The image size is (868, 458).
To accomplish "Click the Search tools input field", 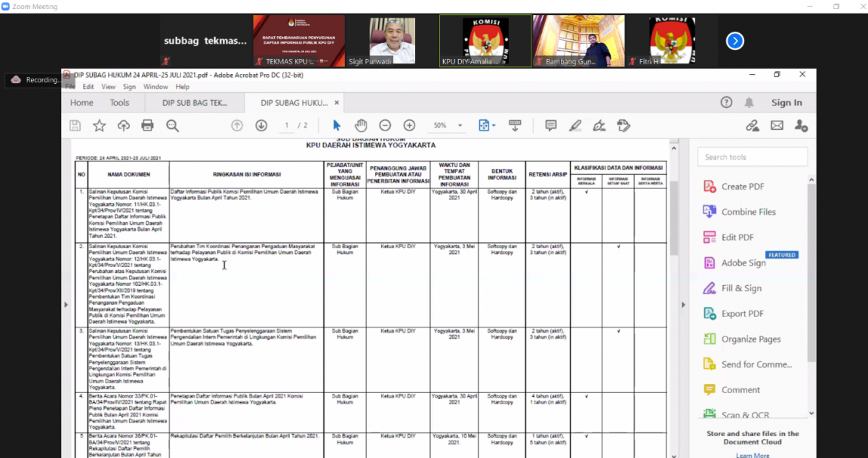I will click(752, 157).
